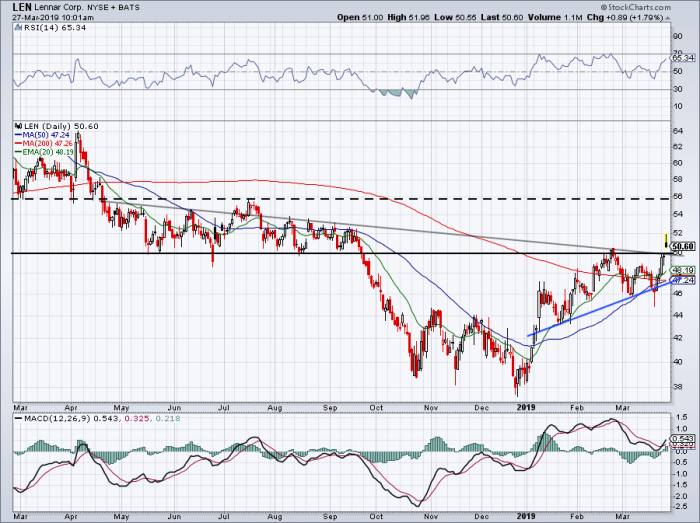This screenshot has height=523, width=700.
Task: Click the 0.543 MACD value tag on the right
Action: 683,439
